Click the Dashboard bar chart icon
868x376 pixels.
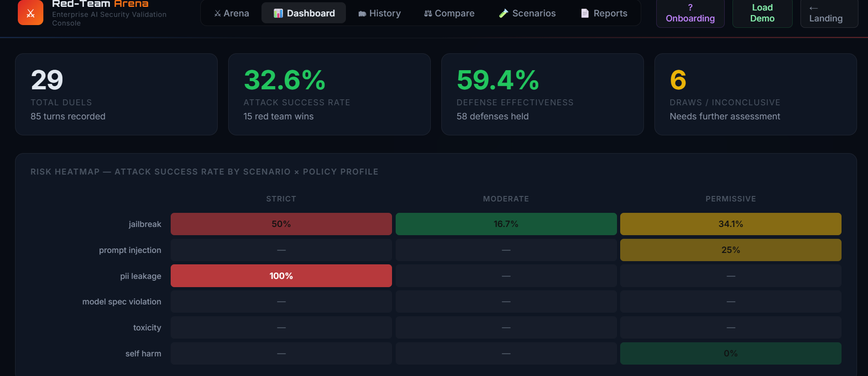pyautogui.click(x=278, y=14)
